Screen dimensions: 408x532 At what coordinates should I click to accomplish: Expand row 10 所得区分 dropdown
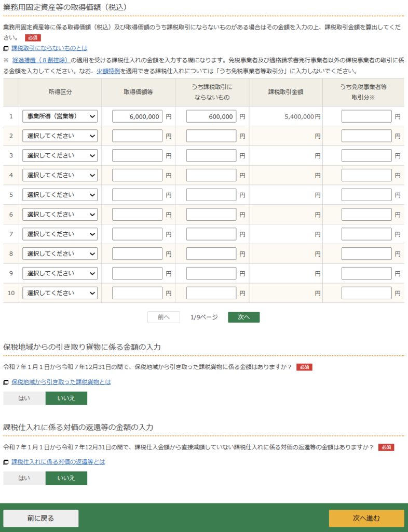(x=60, y=293)
